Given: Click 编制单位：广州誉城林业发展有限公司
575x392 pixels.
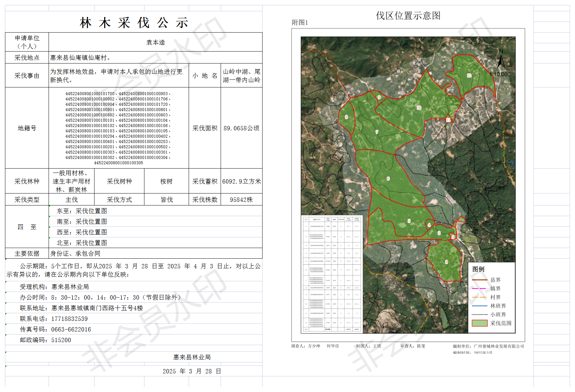Looking at the screenshot, I should [x=488, y=346].
